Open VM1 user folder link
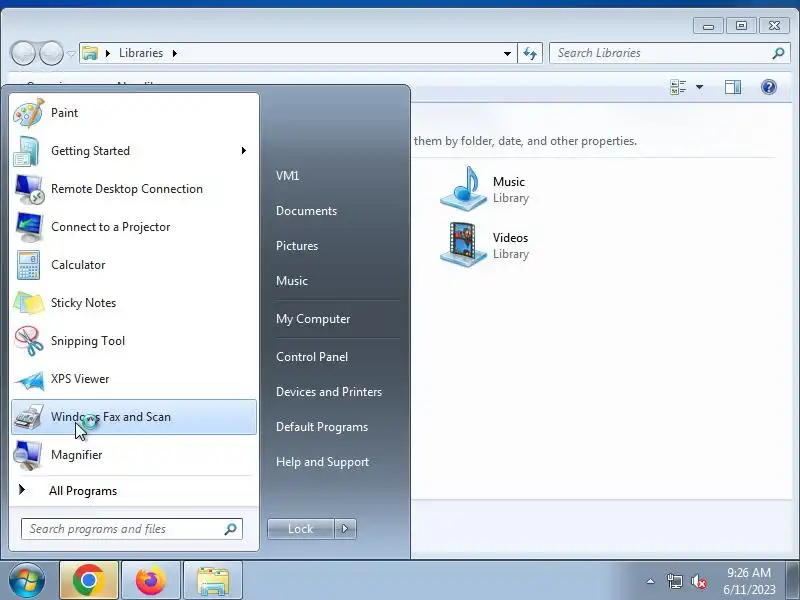 pyautogui.click(x=288, y=176)
